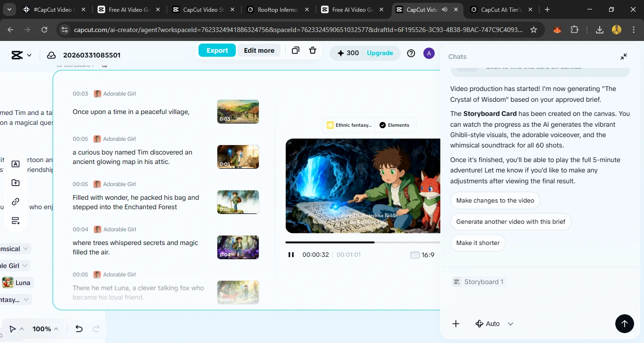Duplicate the storyboard using the copy icon
The width and height of the screenshot is (644, 343).
pyautogui.click(x=296, y=50)
